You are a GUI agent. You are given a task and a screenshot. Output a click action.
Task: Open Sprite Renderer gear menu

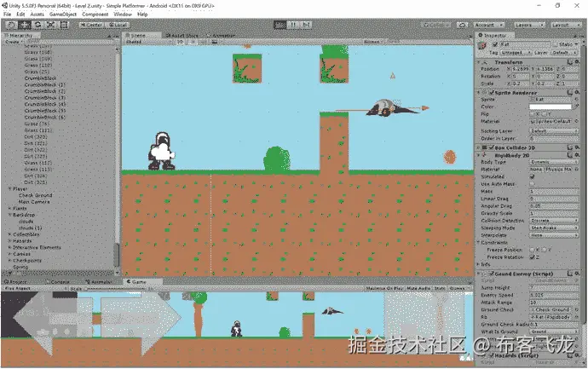577,93
